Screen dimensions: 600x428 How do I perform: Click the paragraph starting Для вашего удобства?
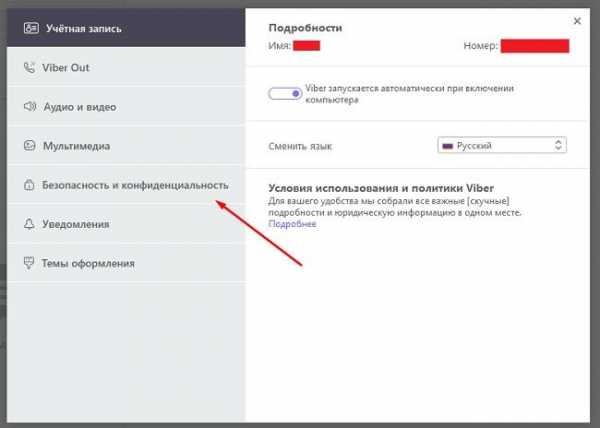(395, 207)
